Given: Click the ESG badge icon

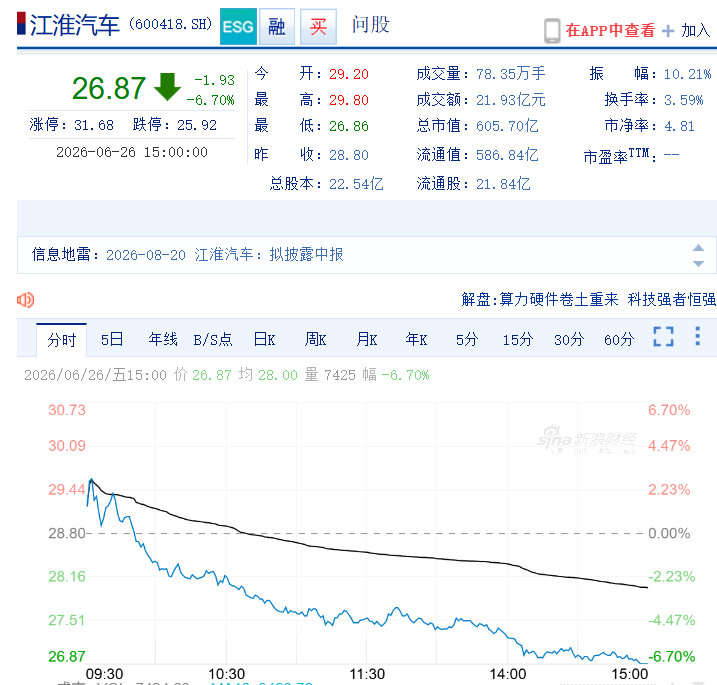Looking at the screenshot, I should point(238,26).
